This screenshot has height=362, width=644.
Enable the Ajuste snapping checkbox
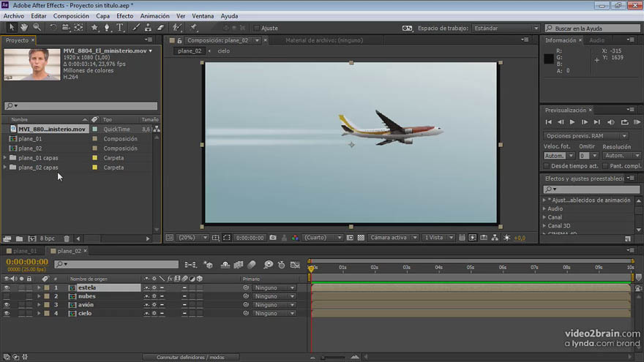coord(257,28)
